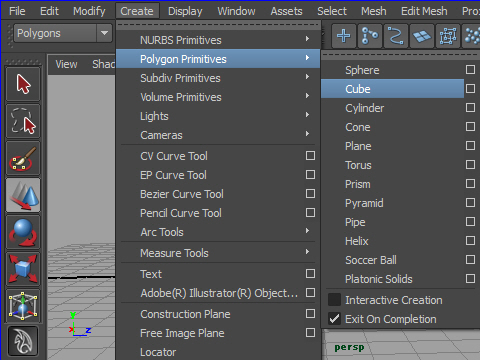Expand Arc Tools submenu
This screenshot has height=360, width=480.
click(x=218, y=232)
